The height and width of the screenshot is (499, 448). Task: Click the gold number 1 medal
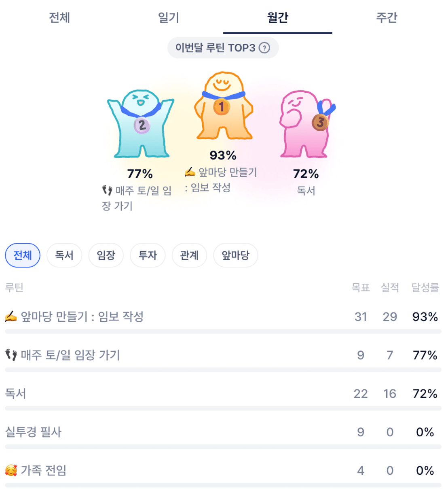click(x=221, y=107)
